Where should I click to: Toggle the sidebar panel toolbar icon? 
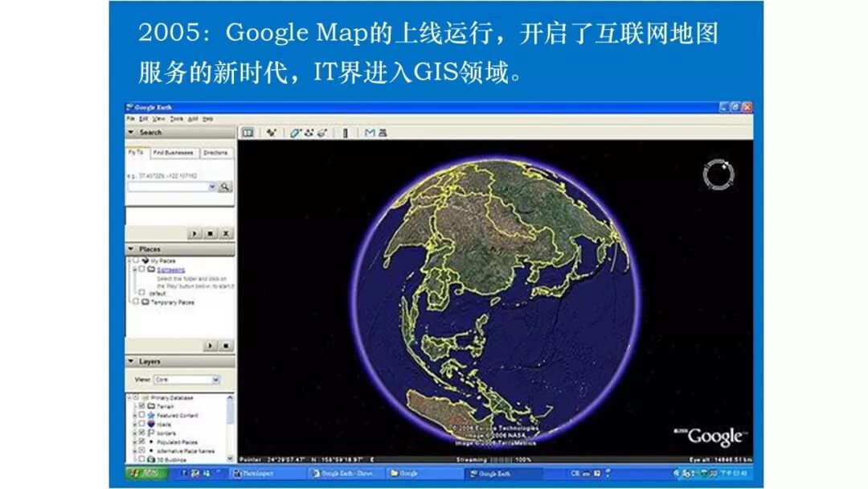[x=248, y=133]
